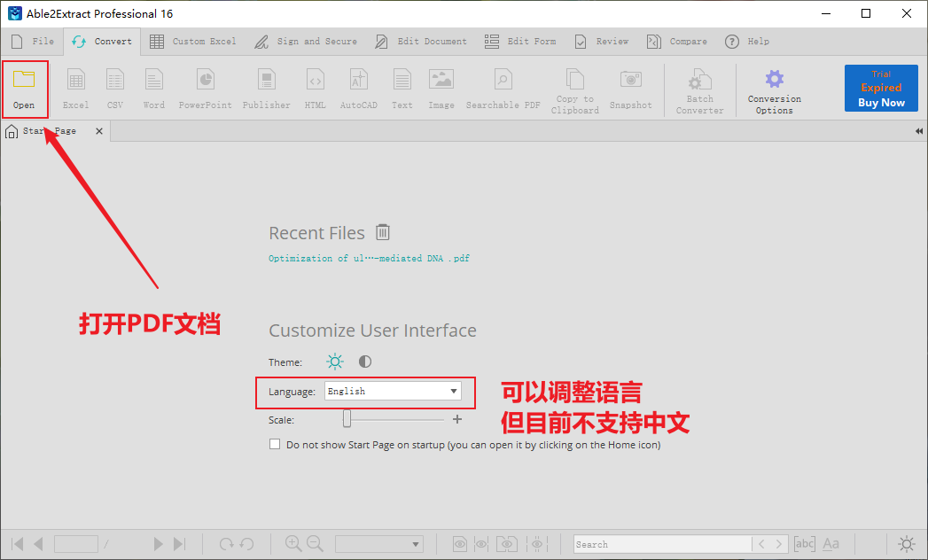Image resolution: width=928 pixels, height=560 pixels.
Task: Click the page number input box
Action: (x=75, y=544)
